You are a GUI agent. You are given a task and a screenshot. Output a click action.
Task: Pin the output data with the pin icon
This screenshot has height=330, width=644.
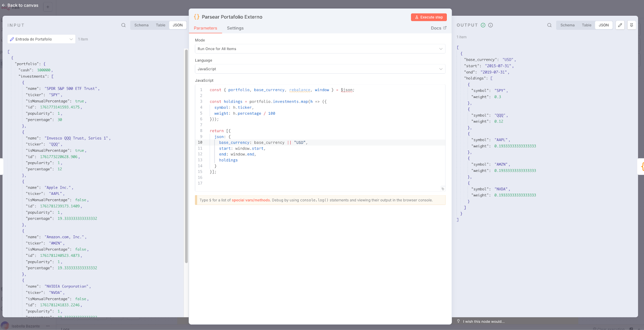632,25
